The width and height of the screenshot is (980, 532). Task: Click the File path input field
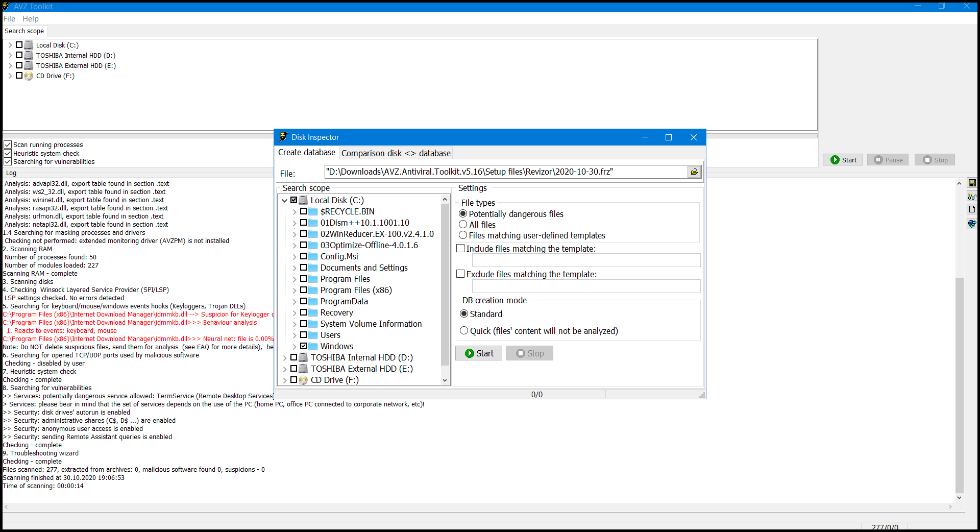[506, 172]
